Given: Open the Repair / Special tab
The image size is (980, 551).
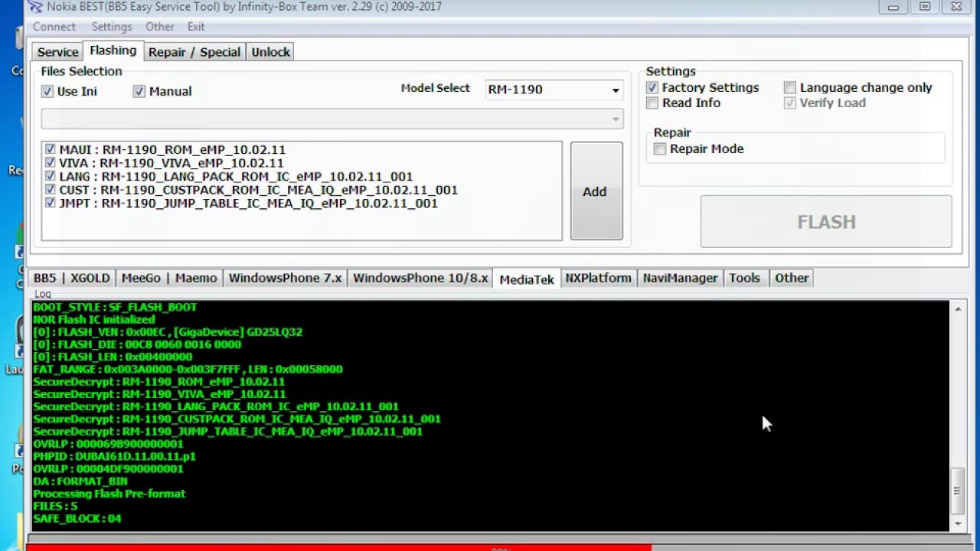Looking at the screenshot, I should tap(194, 52).
